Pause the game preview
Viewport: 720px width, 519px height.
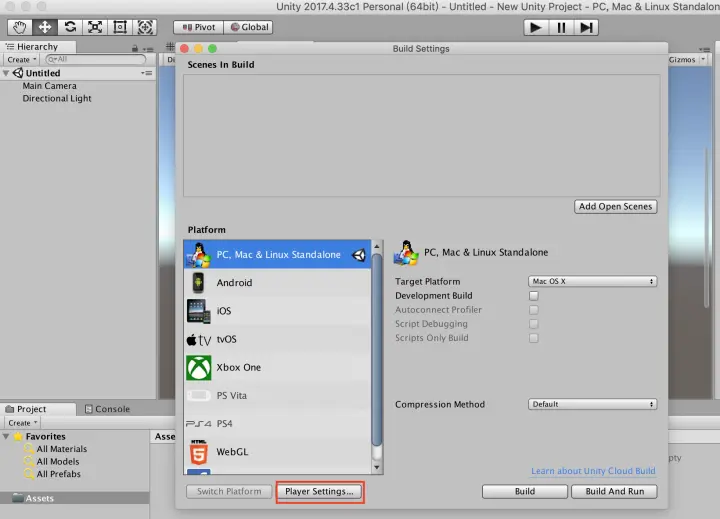click(x=561, y=28)
